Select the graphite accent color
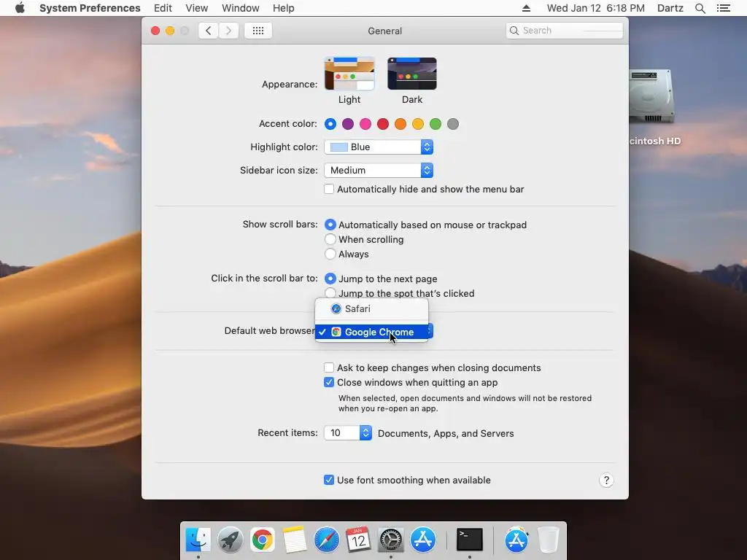747x560 pixels. click(x=453, y=124)
